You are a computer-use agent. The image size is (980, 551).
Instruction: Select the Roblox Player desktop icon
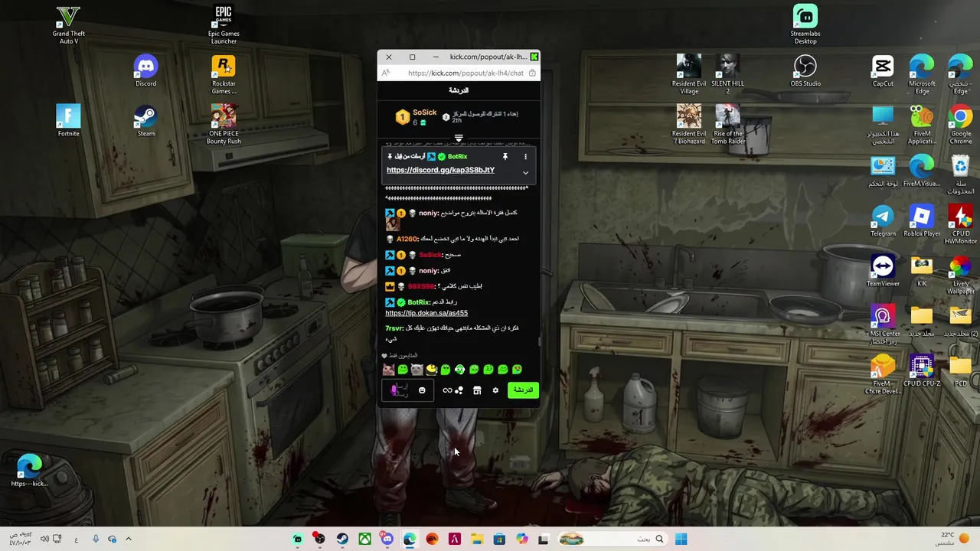[x=922, y=221]
